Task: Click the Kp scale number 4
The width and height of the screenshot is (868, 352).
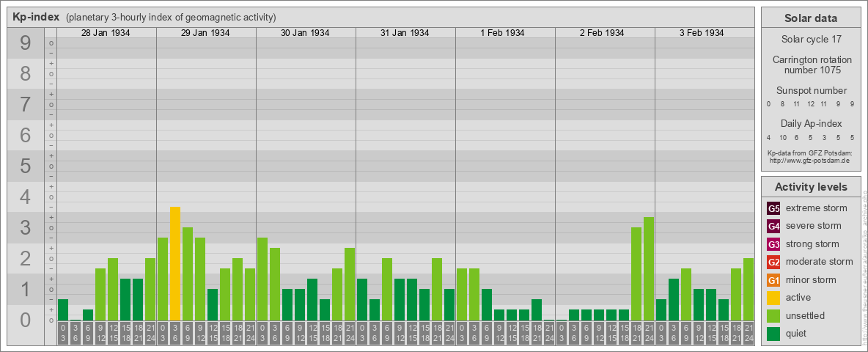Action: click(x=25, y=197)
